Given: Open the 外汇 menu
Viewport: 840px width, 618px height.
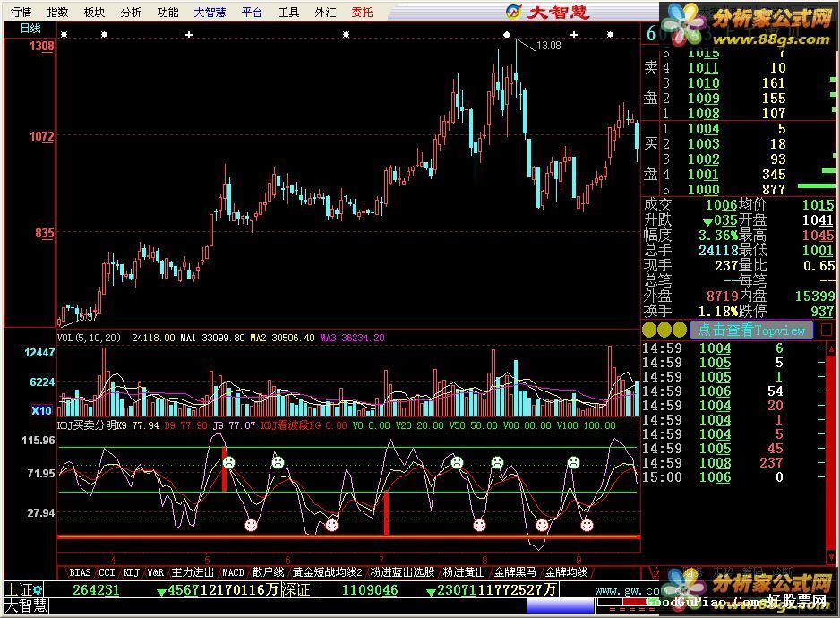Looking at the screenshot, I should click(325, 12).
